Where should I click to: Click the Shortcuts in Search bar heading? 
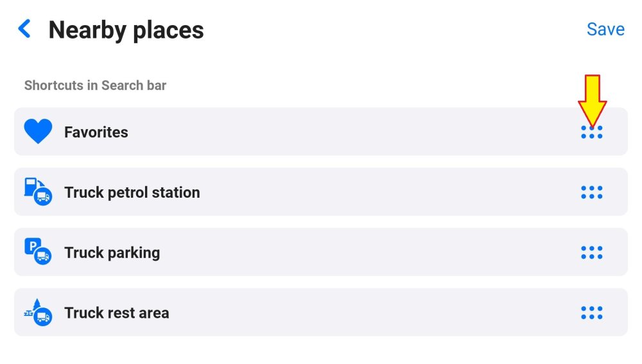pos(95,85)
